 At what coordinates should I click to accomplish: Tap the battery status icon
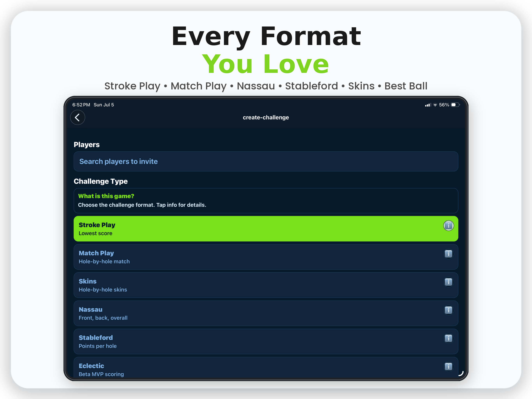(455, 105)
